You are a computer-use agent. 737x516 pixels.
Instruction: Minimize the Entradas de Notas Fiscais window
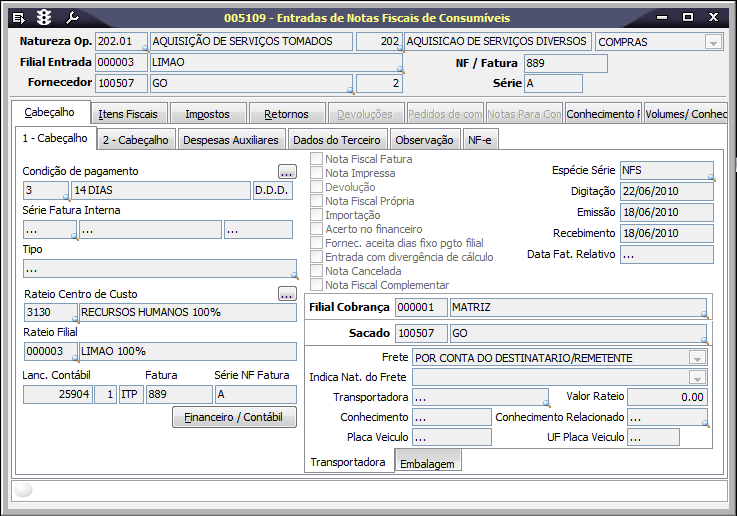click(663, 17)
